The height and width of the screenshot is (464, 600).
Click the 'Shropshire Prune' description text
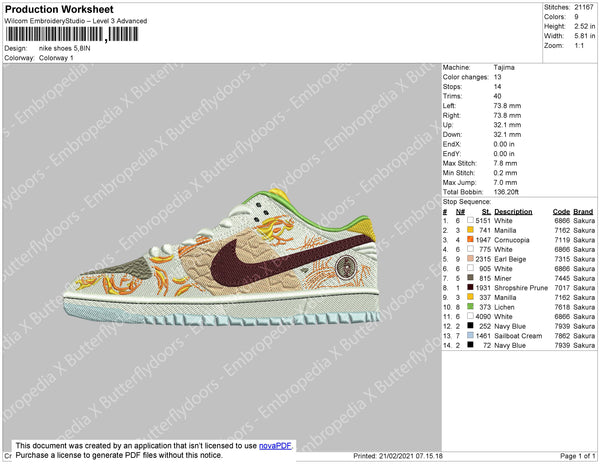[521, 288]
